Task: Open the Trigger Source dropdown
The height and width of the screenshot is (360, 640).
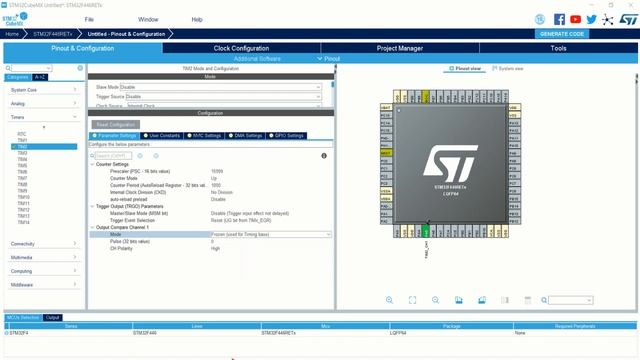Action: (223, 97)
